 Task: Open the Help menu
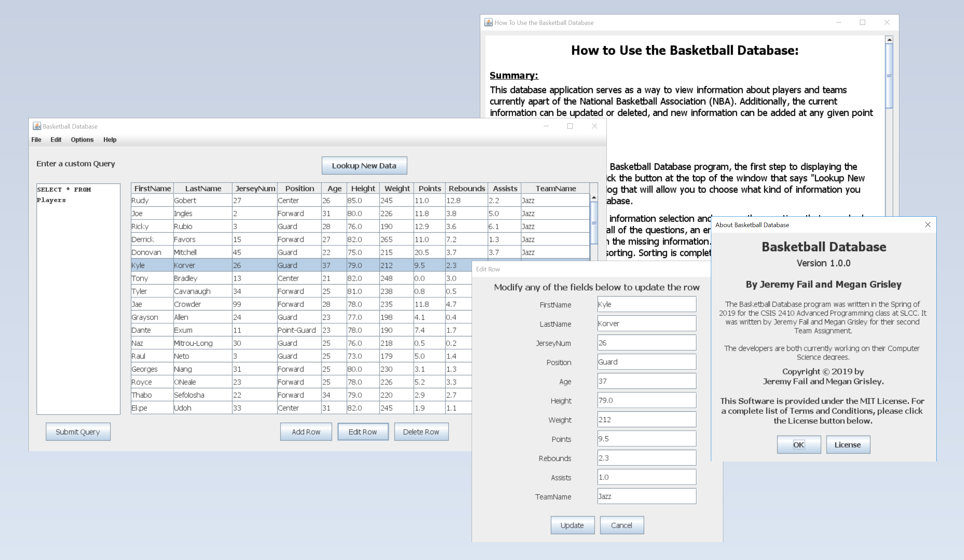pos(110,140)
